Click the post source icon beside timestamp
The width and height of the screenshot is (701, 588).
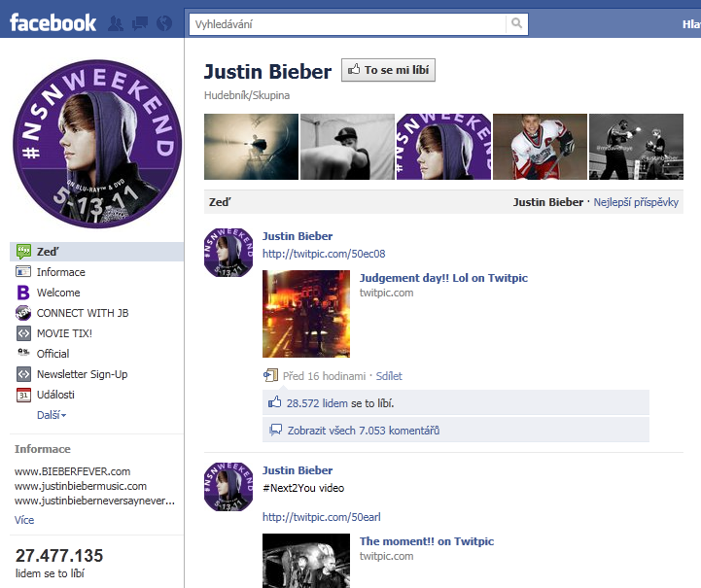click(x=270, y=375)
